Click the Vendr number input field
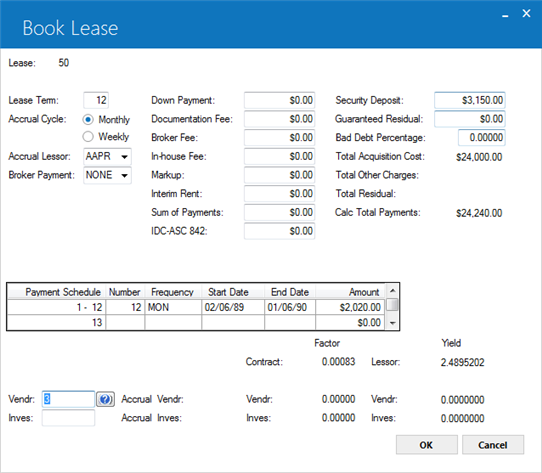 coord(68,399)
